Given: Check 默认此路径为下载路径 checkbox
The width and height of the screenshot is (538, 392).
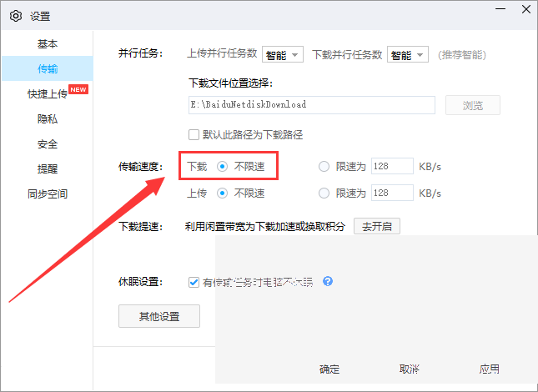Looking at the screenshot, I should point(194,135).
